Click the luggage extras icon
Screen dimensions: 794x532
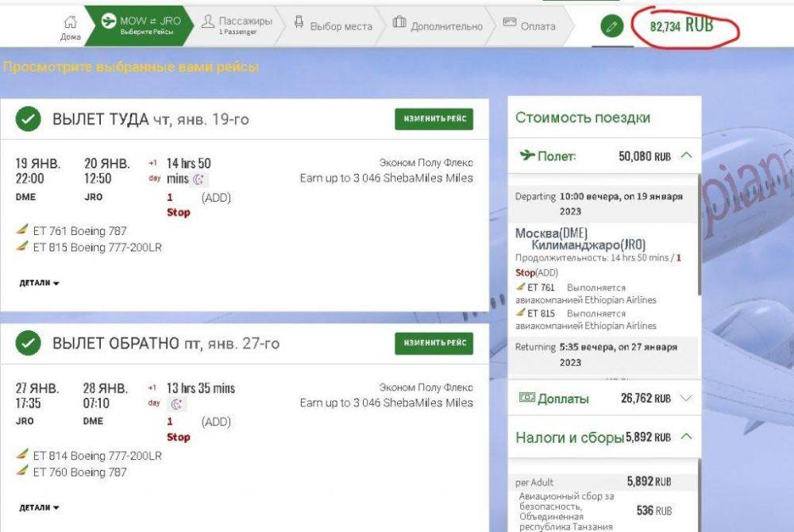[x=399, y=23]
